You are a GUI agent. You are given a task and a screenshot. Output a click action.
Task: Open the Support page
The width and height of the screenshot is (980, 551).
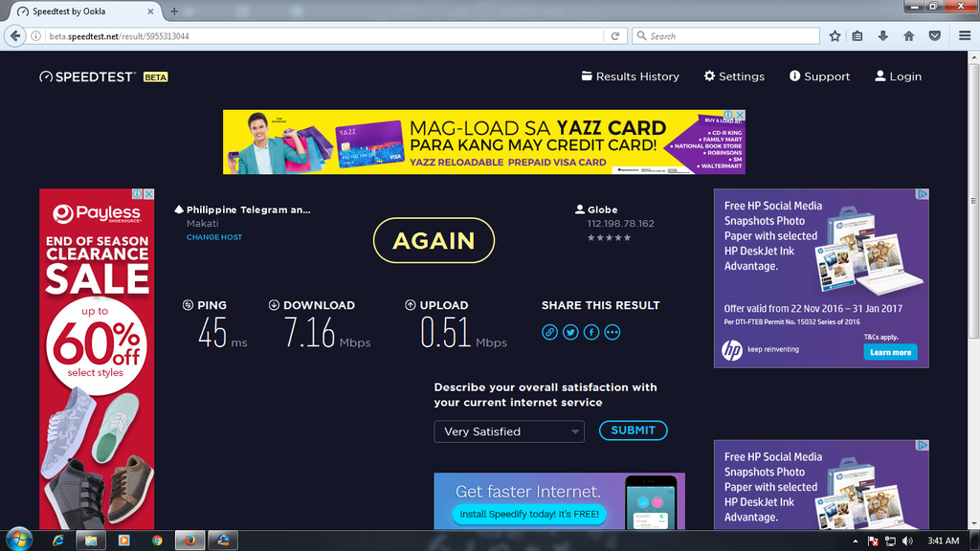click(820, 77)
